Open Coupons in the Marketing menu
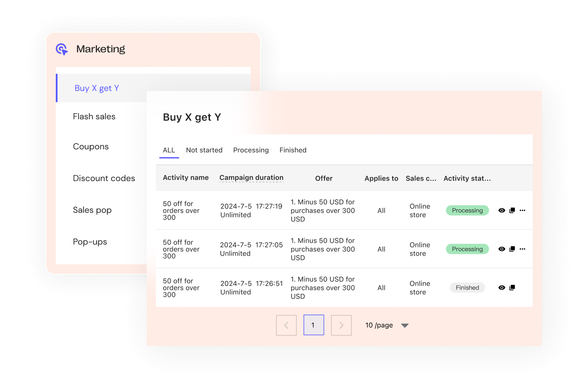The image size is (588, 384). click(91, 147)
